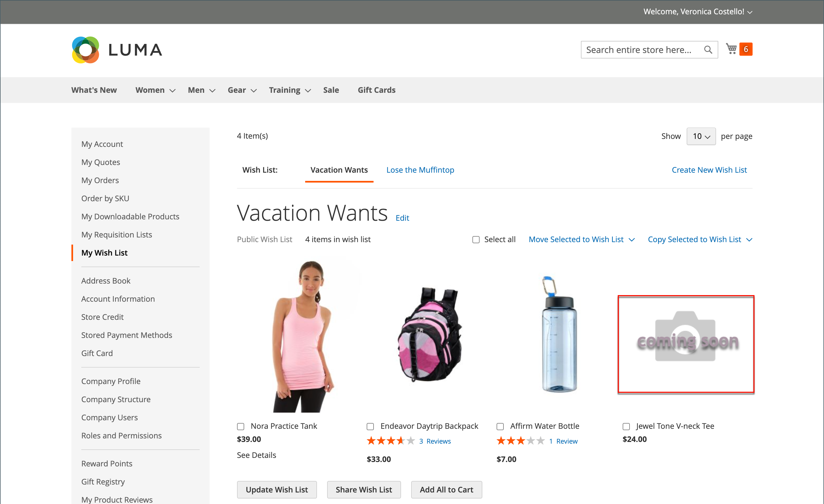Click the LUMA logo icon
The width and height of the screenshot is (824, 504).
click(x=86, y=50)
